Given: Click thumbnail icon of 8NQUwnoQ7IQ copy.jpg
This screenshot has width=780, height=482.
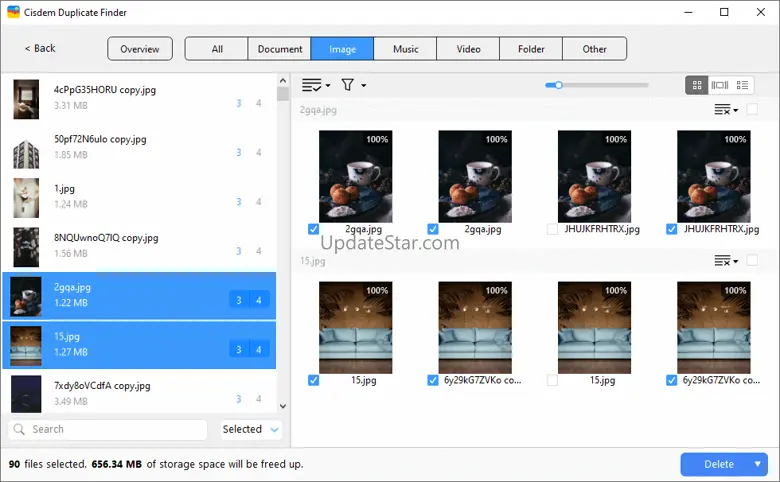Looking at the screenshot, I should [26, 247].
